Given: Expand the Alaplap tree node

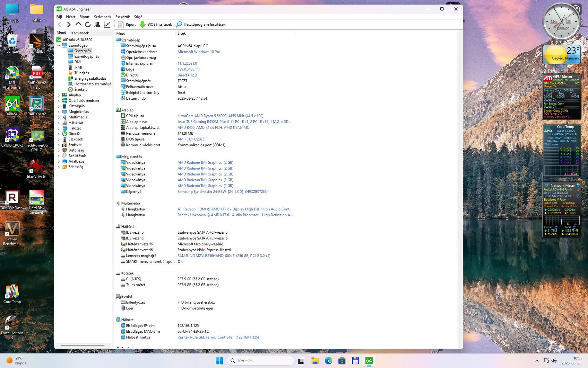Looking at the screenshot, I should (59, 95).
